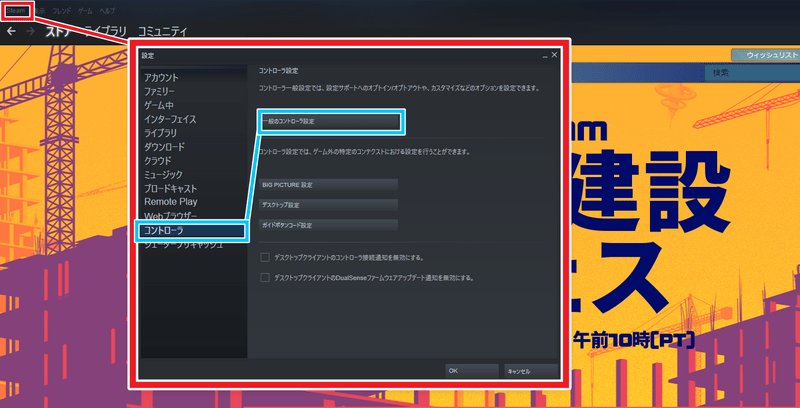Viewport: 800px width, 408px height.
Task: Open the ゲーム menu in the menu bar
Action: tap(85, 11)
